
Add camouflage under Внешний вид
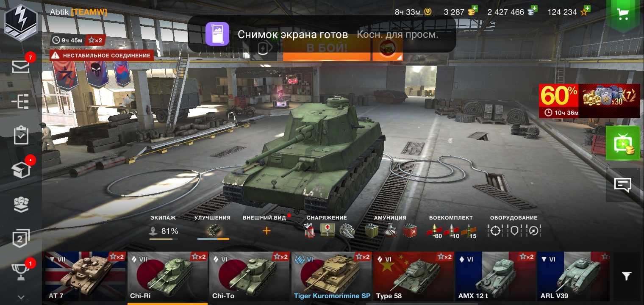[266, 231]
